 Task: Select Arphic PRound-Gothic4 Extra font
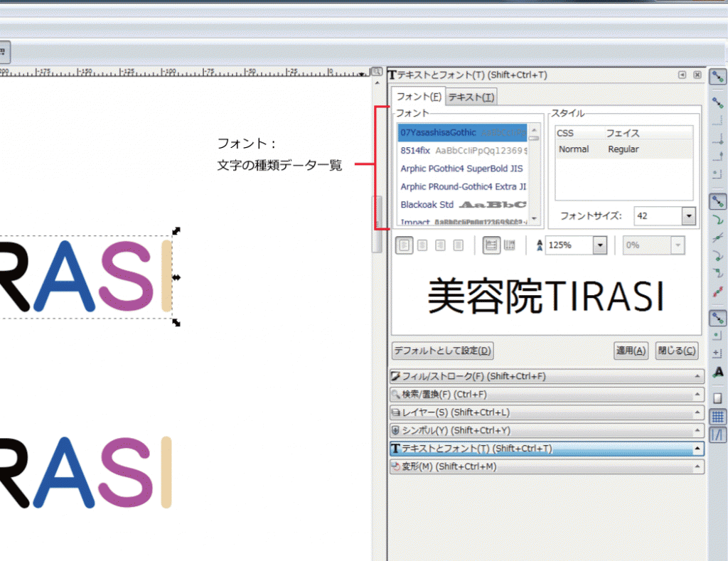462,187
